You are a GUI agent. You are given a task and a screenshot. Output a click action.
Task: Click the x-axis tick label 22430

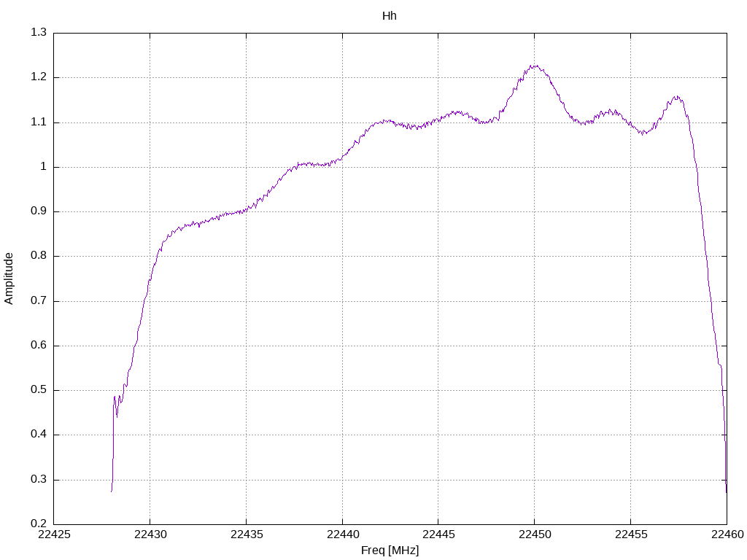pyautogui.click(x=150, y=534)
